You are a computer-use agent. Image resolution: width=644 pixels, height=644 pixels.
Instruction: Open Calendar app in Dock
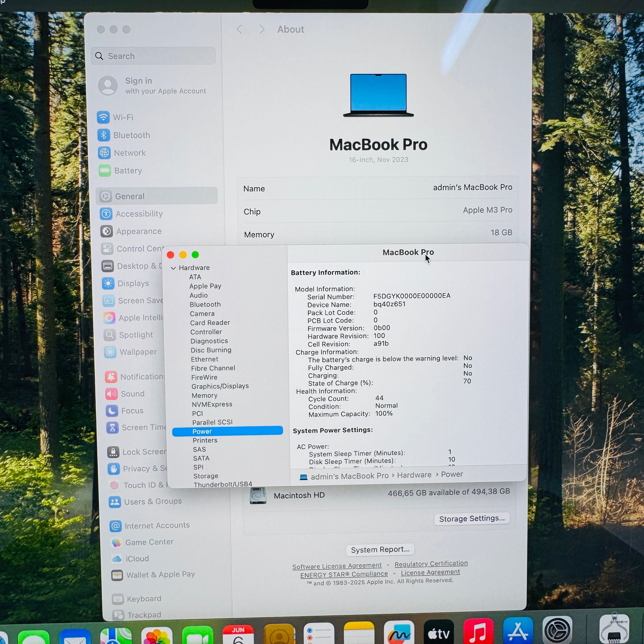click(x=238, y=634)
